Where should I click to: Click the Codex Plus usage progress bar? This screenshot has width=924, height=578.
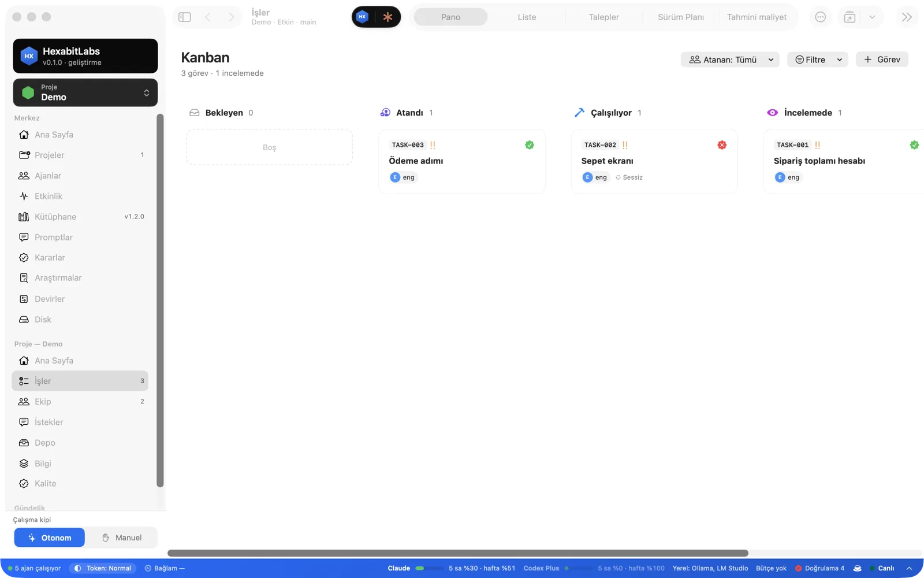pyautogui.click(x=578, y=568)
